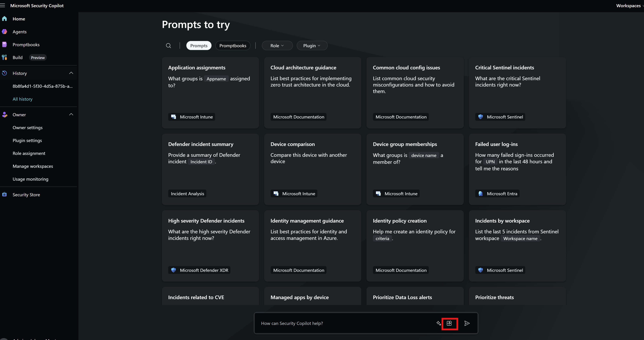Select Prioritize threats card

[517, 296]
